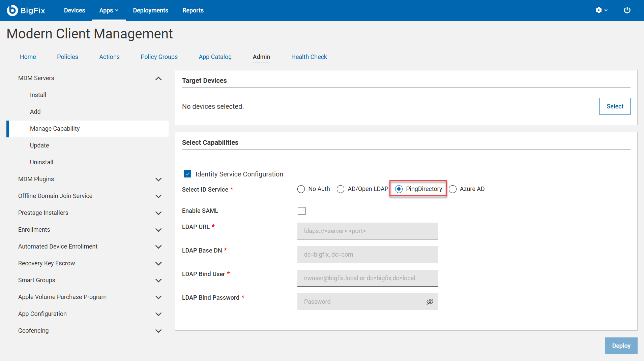
Task: Switch to the Health Check tab
Action: coord(309,57)
